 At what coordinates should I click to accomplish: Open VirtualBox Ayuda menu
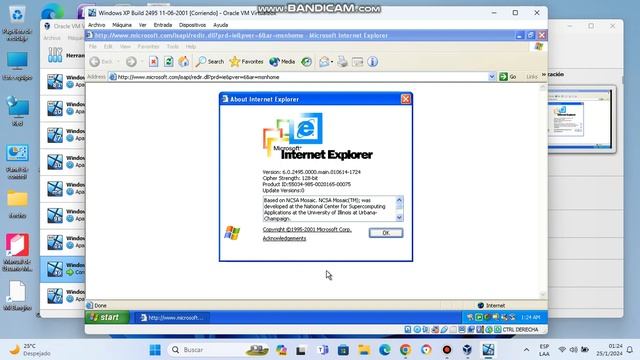(x=220, y=25)
